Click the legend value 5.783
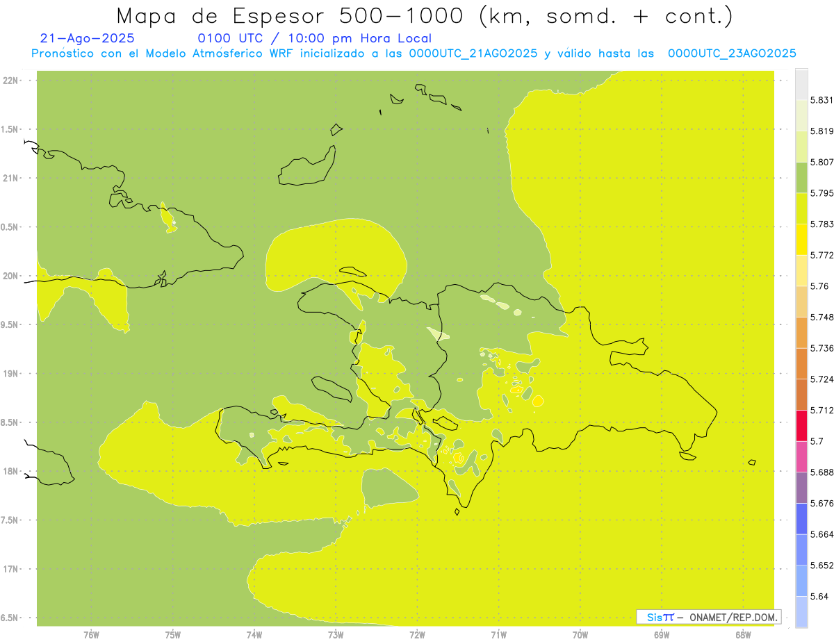This screenshot has width=834, height=644. 822,224
